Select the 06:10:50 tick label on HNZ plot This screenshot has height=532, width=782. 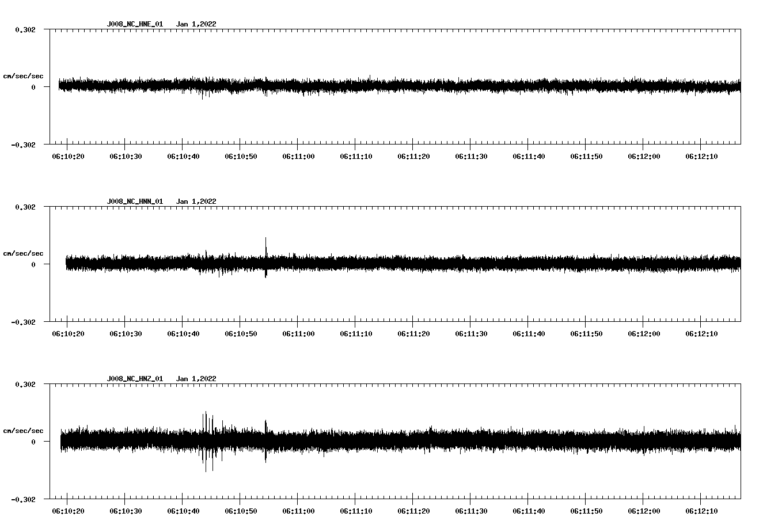[241, 511]
